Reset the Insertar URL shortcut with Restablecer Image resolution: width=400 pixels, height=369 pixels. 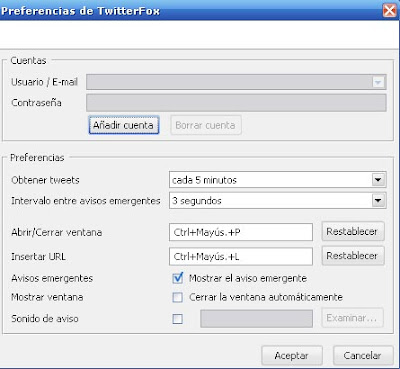353,256
